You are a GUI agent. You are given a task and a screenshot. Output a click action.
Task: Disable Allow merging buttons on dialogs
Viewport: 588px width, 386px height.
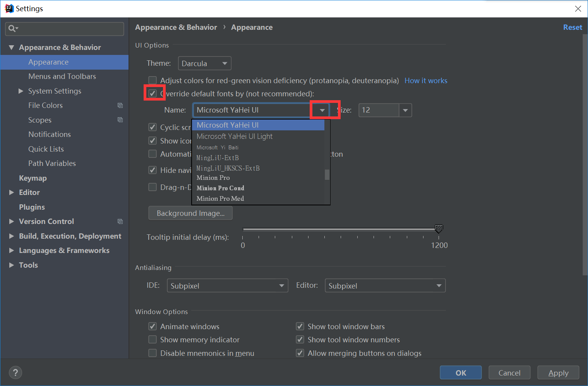coord(300,353)
